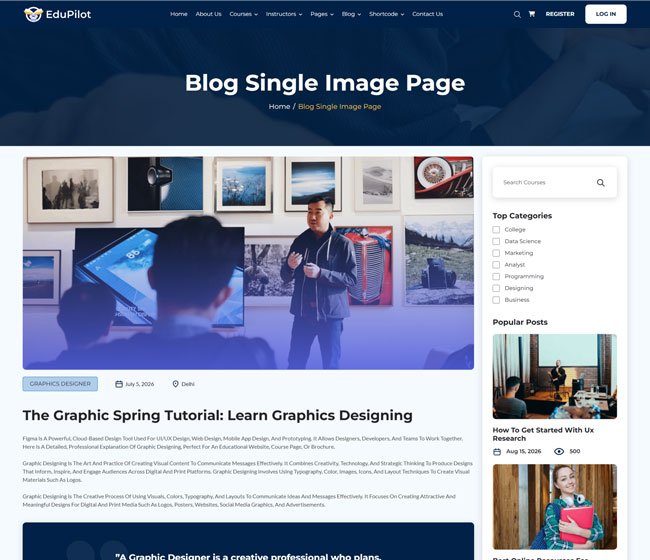Open the Pages dropdown menu
The image size is (650, 560).
coord(322,14)
